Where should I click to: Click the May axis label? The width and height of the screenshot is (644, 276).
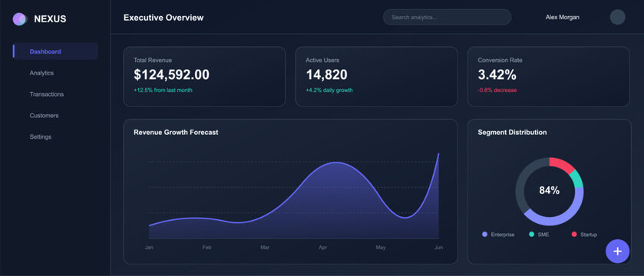pyautogui.click(x=381, y=248)
